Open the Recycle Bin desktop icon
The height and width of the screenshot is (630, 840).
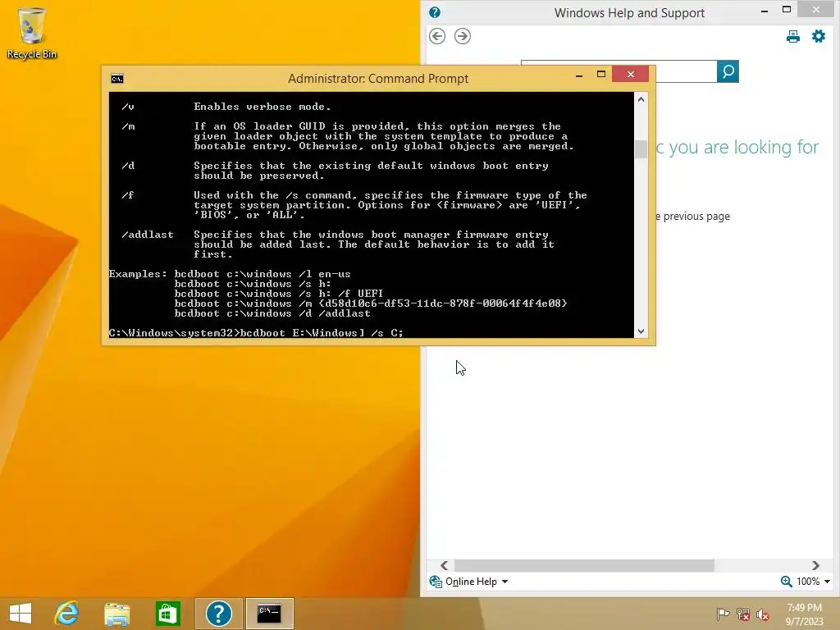[32, 33]
